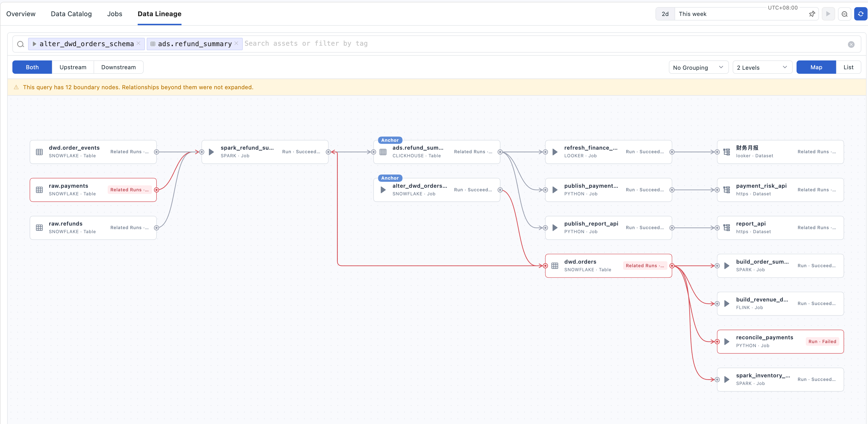Click the job icon of reconcile_payments node
868x424 pixels.
pos(727,342)
